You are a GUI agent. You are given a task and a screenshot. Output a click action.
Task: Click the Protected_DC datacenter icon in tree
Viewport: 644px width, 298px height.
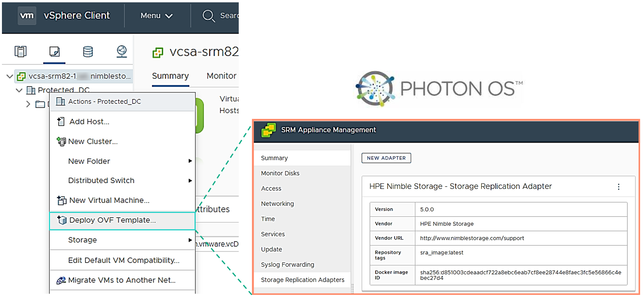click(31, 91)
